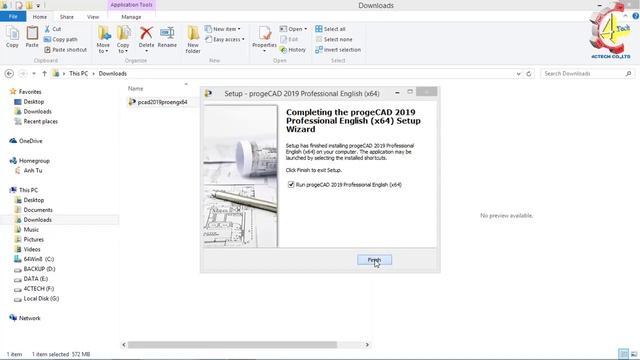This screenshot has height=360, width=640.
Task: Switch to the Manage ribbon tab
Action: [x=131, y=17]
